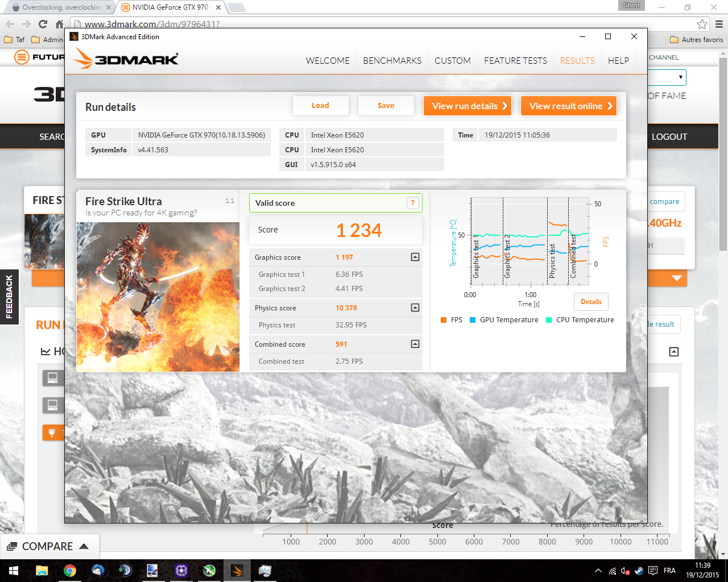Open the Windows Start menu
Screen dimensions: 728x582
(14, 571)
